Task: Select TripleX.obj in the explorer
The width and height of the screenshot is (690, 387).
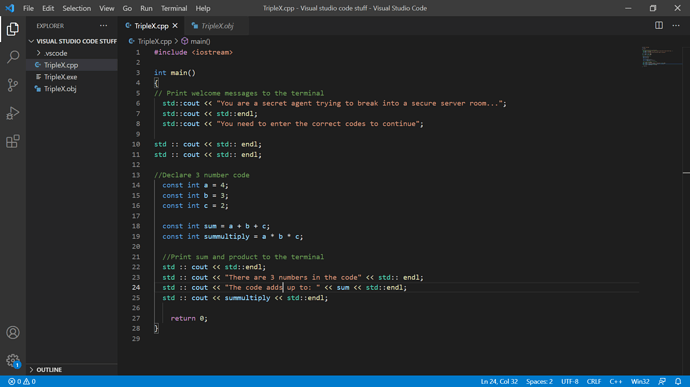Action: click(72, 88)
